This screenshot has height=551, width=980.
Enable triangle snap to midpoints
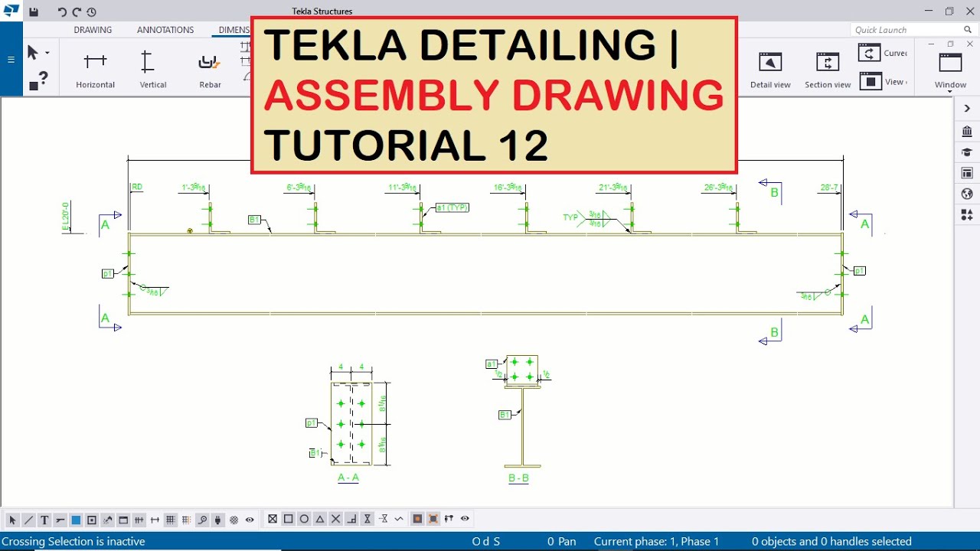tap(320, 519)
